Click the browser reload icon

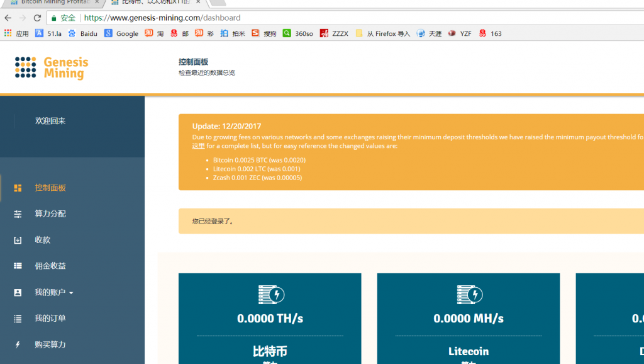pyautogui.click(x=37, y=18)
